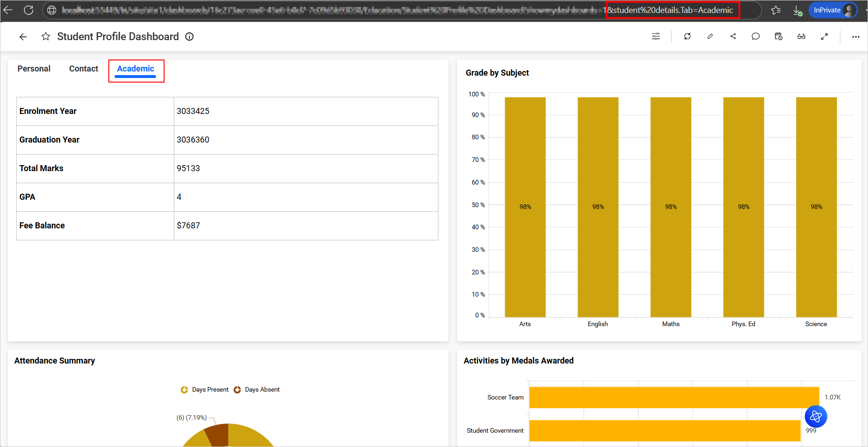Toggle Days Present in the legend
Image resolution: width=868 pixels, height=447 pixels.
pos(210,389)
